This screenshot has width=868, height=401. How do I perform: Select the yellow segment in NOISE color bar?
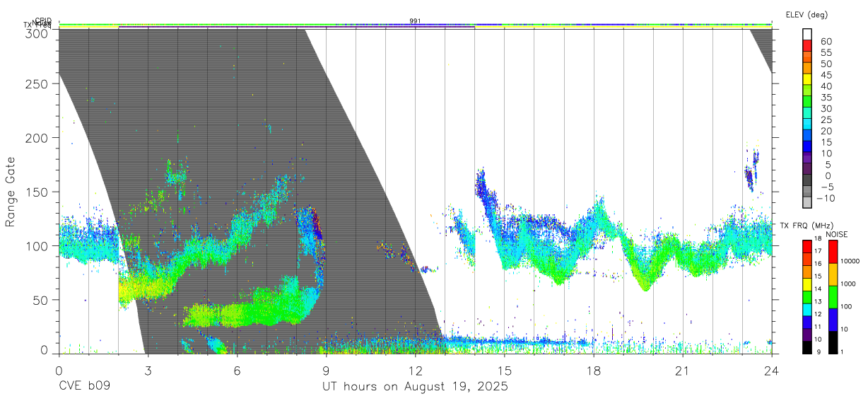833,274
